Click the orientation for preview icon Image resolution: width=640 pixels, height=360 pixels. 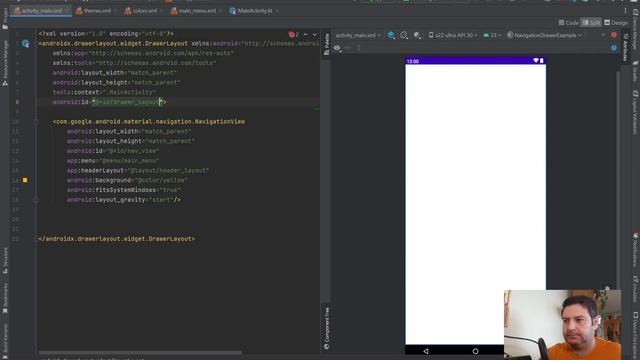(x=404, y=36)
